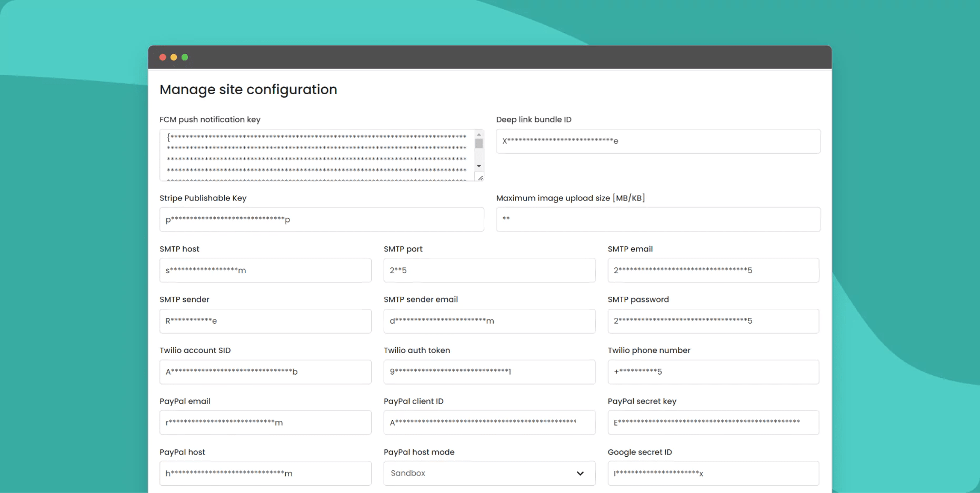
Task: Focus the SMTP sender email input
Action: click(489, 321)
